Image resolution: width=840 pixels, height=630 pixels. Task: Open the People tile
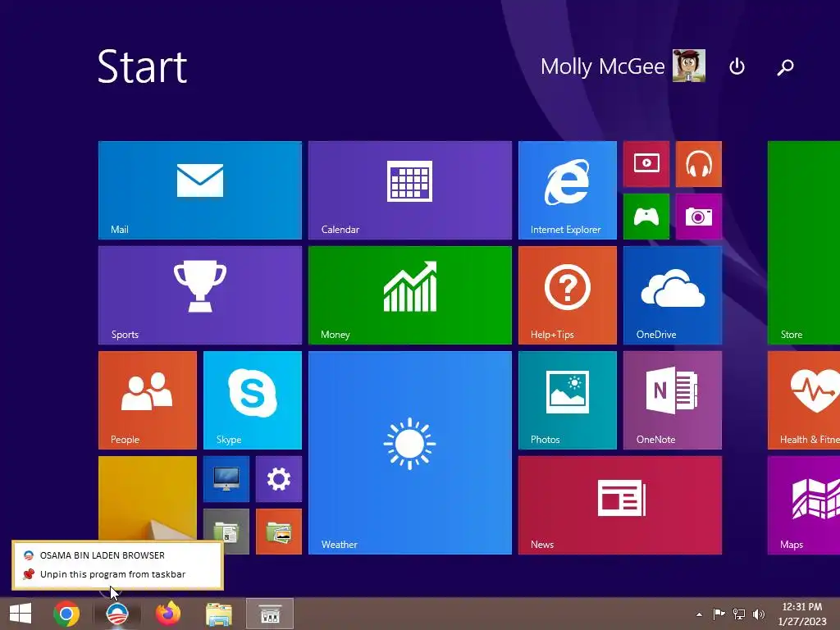(x=148, y=400)
